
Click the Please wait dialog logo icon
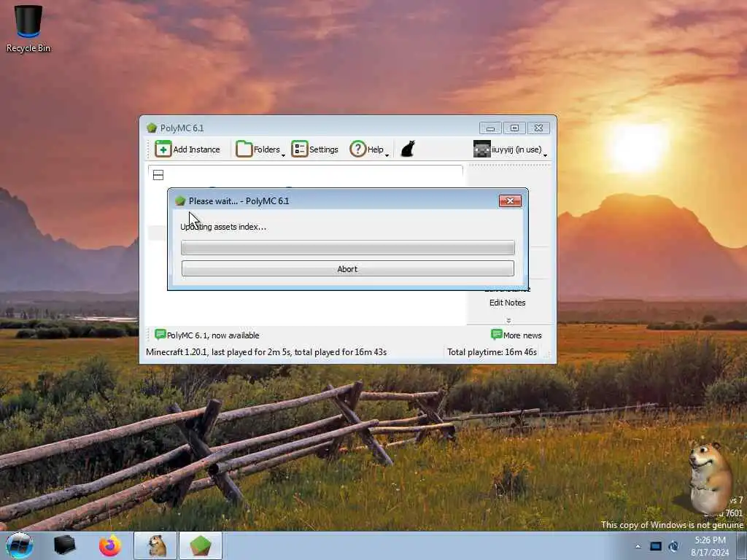coord(180,201)
